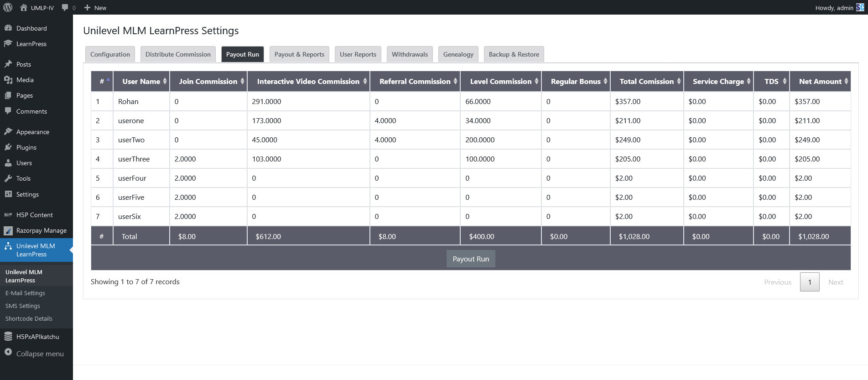Image resolution: width=868 pixels, height=380 pixels.
Task: Click the WordPress logo icon
Action: 7,7
